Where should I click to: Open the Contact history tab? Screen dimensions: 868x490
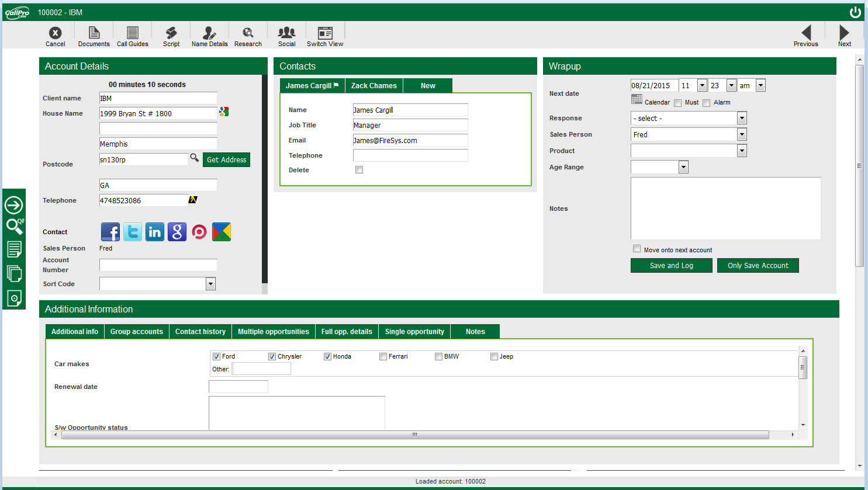click(x=200, y=332)
